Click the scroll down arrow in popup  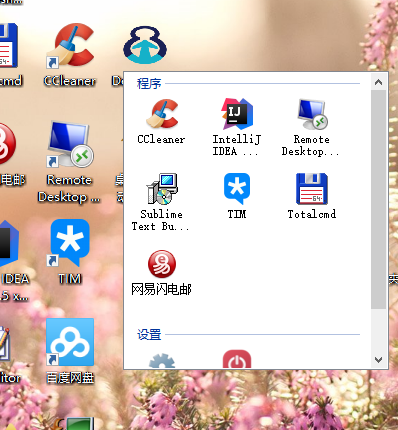pyautogui.click(x=378, y=360)
